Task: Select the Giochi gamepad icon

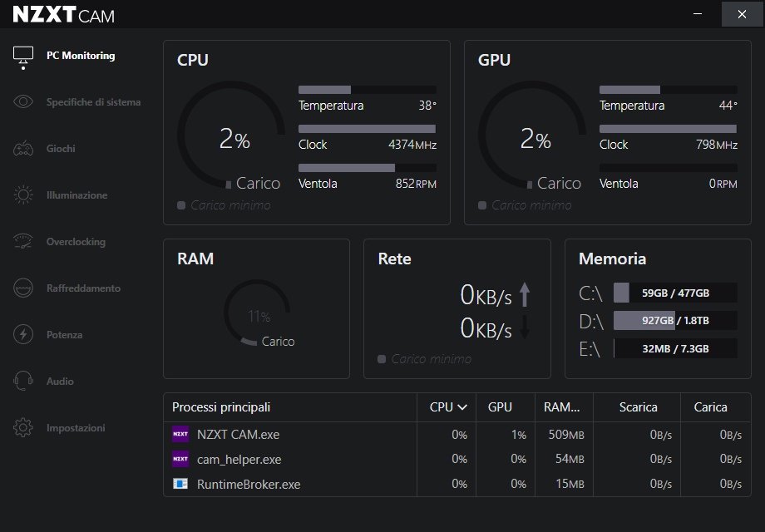Action: pos(23,149)
